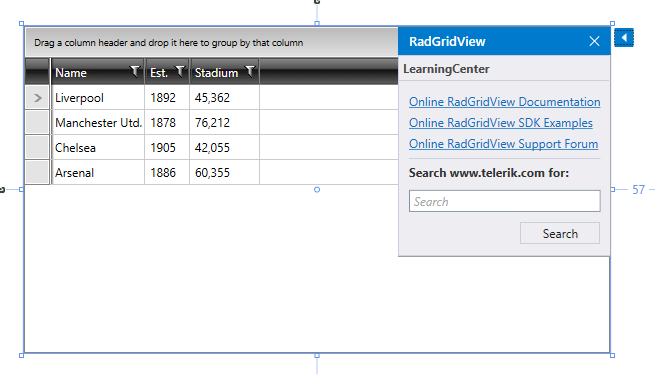The width and height of the screenshot is (658, 384).
Task: Select the Arsenal name cell
Action: (98, 172)
